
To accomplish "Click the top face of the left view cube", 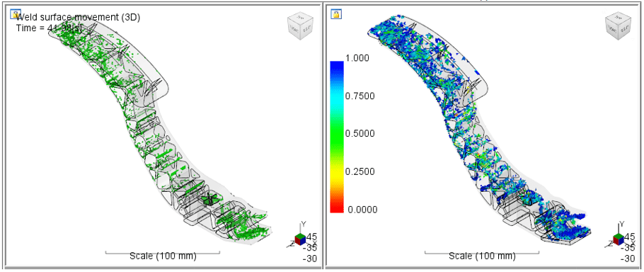I will [x=301, y=18].
